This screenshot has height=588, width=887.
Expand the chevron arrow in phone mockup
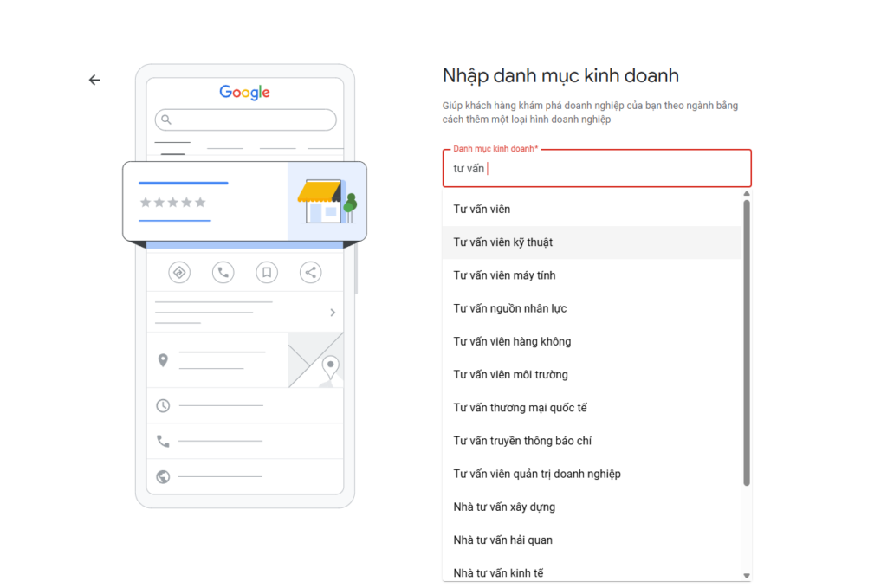[x=333, y=313]
